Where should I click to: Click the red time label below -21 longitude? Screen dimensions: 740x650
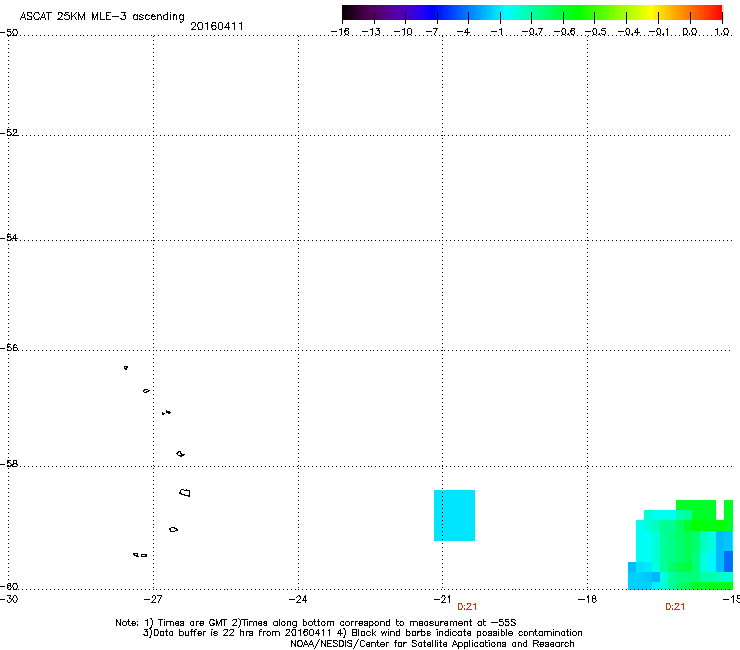click(x=467, y=607)
